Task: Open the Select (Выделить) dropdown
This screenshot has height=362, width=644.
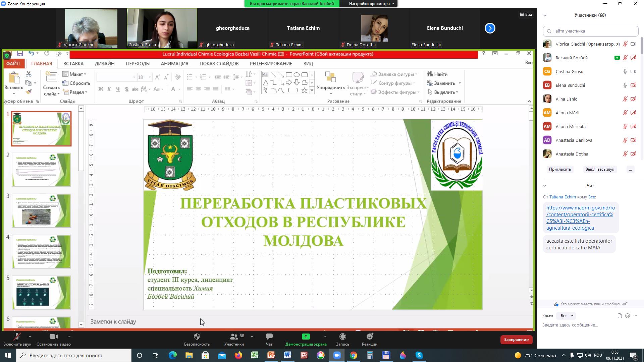Action: click(443, 92)
